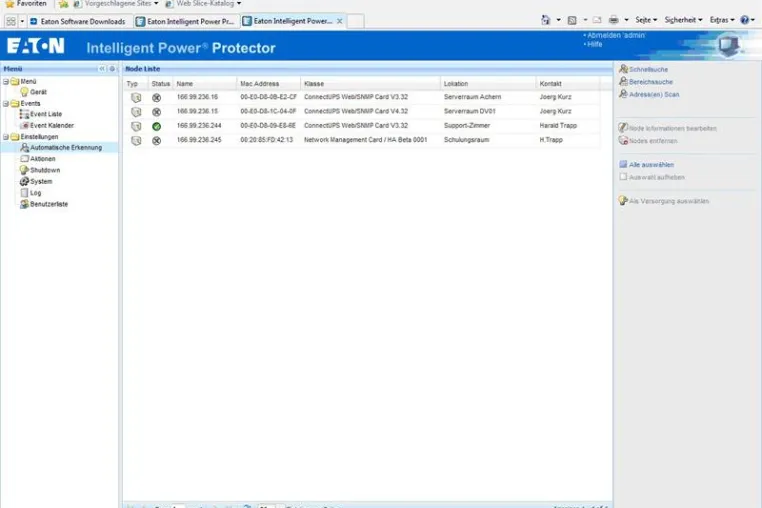Open the Sicherheit dropdown menu
Viewport: 762px width, 508px height.
point(683,20)
